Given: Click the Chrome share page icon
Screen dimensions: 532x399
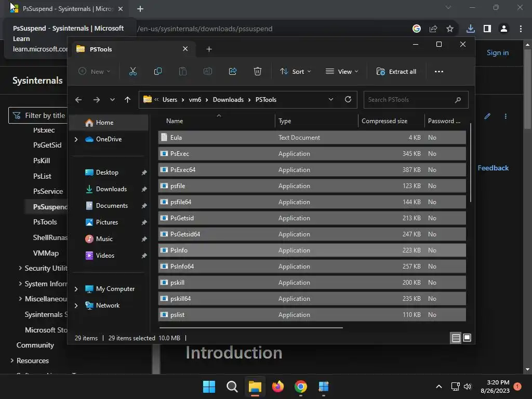Looking at the screenshot, I should [x=433, y=29].
